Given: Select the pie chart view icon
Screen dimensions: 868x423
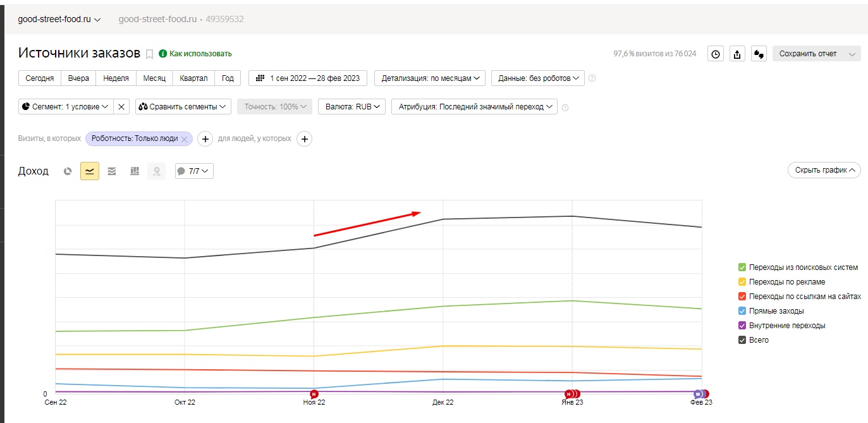Looking at the screenshot, I should (x=68, y=171).
